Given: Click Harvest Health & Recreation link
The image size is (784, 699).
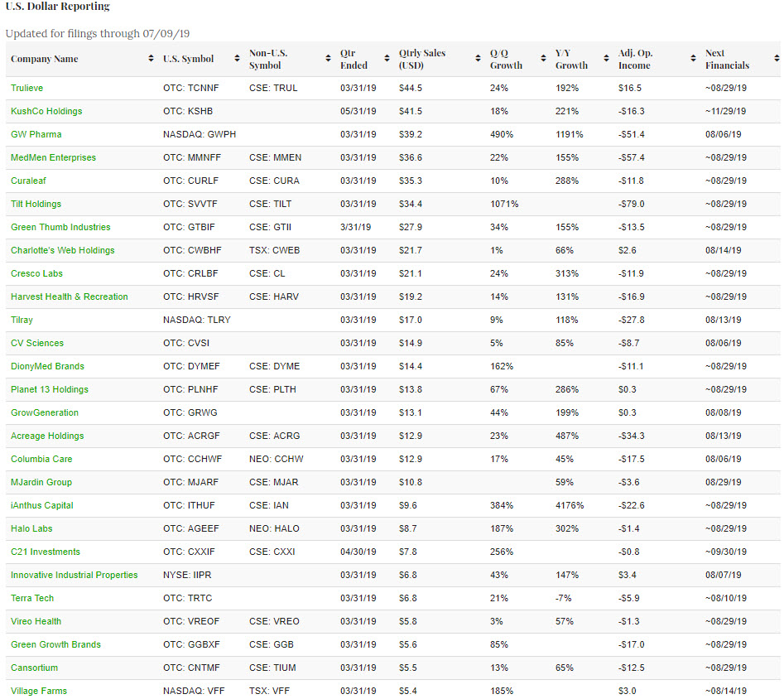Looking at the screenshot, I should (70, 296).
